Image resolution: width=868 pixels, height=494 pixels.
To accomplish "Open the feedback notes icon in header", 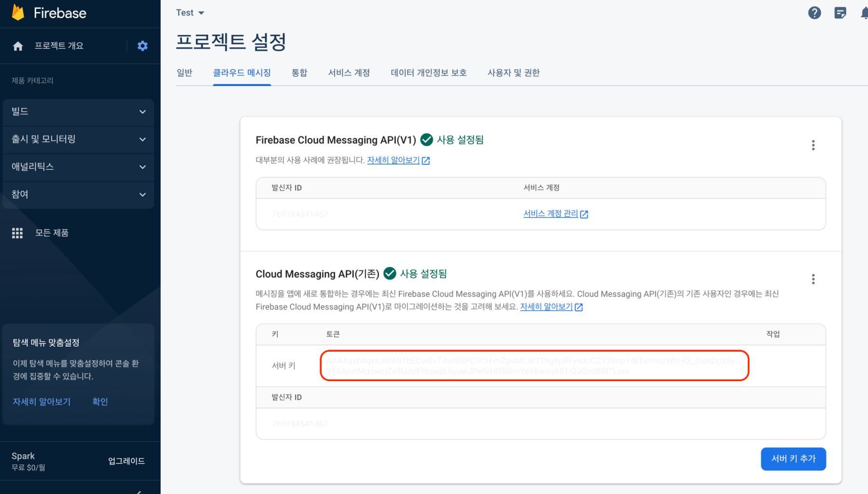I will [840, 13].
